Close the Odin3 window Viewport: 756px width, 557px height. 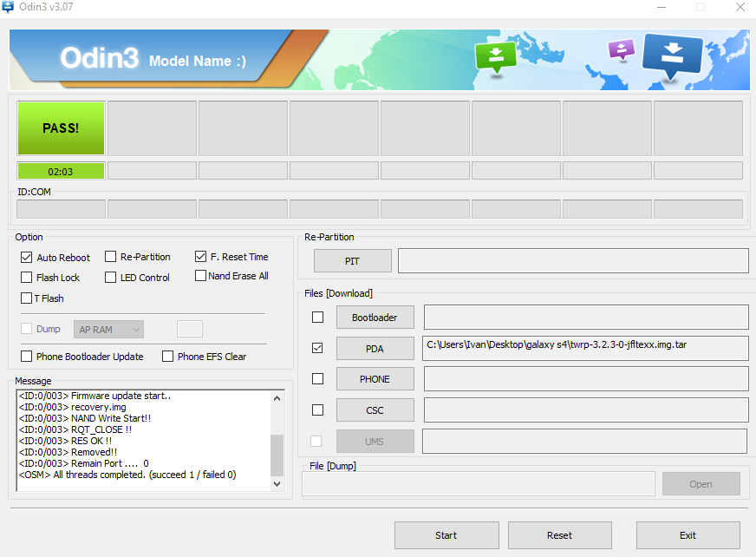coord(740,7)
